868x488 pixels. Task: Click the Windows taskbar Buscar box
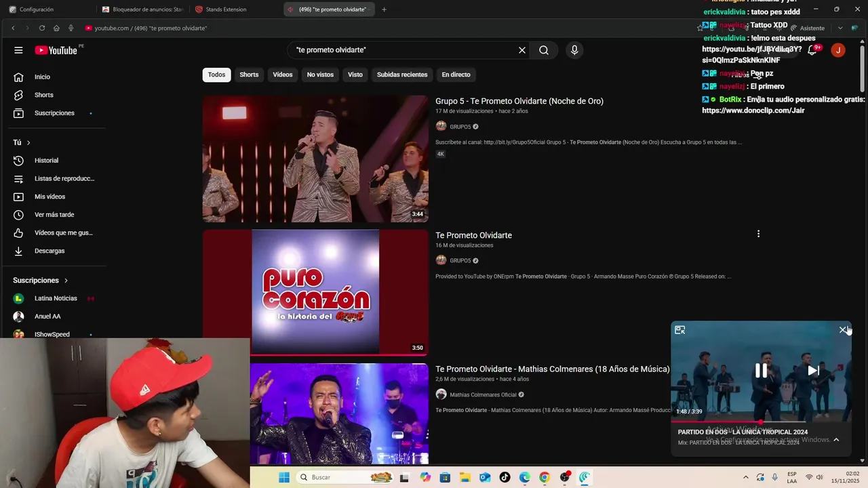pos(346,477)
